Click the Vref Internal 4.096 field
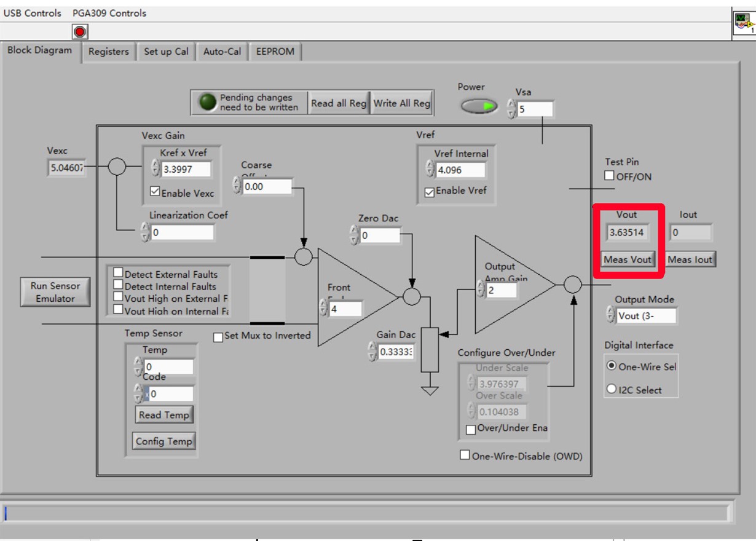The width and height of the screenshot is (756, 541). coord(460,170)
